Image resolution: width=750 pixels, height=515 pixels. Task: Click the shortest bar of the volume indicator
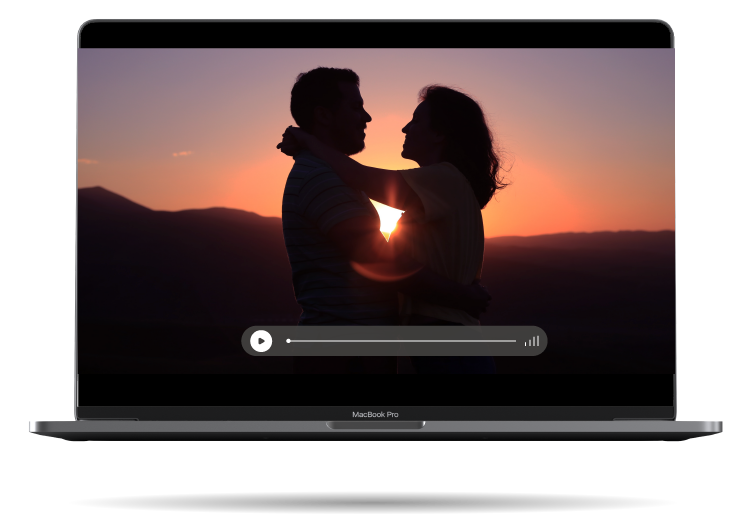(525, 344)
